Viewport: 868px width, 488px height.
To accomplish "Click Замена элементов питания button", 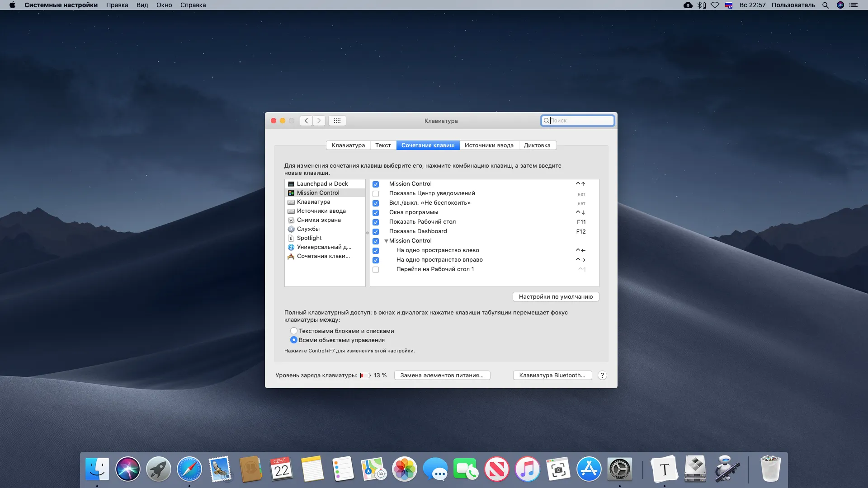I will tap(442, 375).
